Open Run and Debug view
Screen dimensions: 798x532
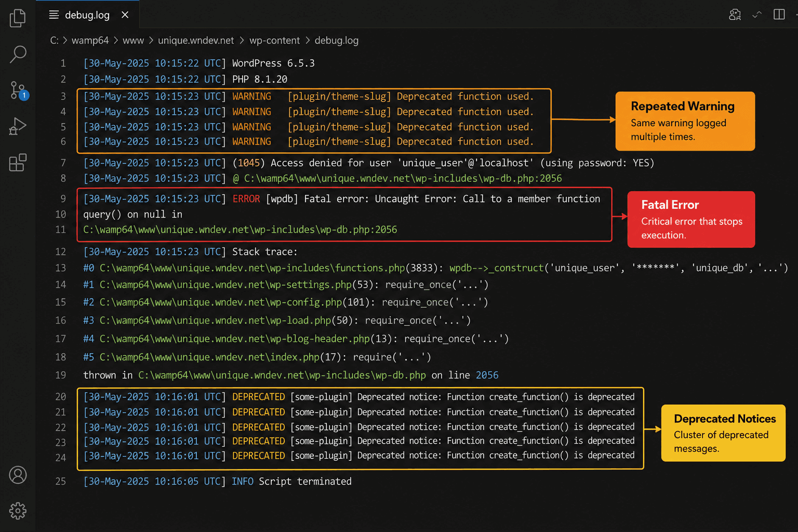[18, 126]
